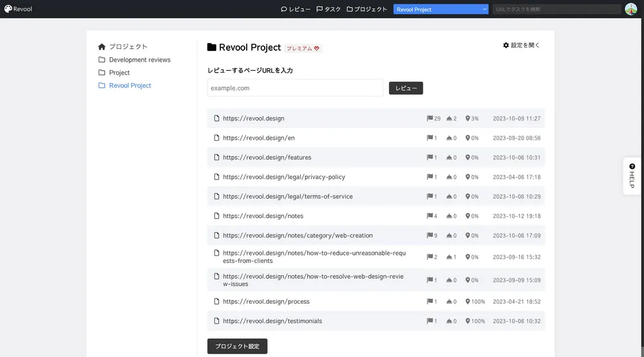Open the user avatar profile menu
The height and width of the screenshot is (357, 644).
[631, 9]
